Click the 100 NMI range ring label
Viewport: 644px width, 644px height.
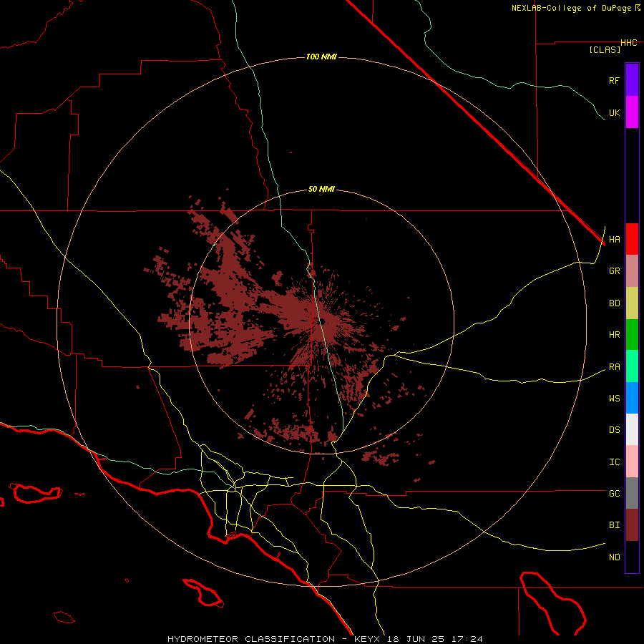[321, 57]
